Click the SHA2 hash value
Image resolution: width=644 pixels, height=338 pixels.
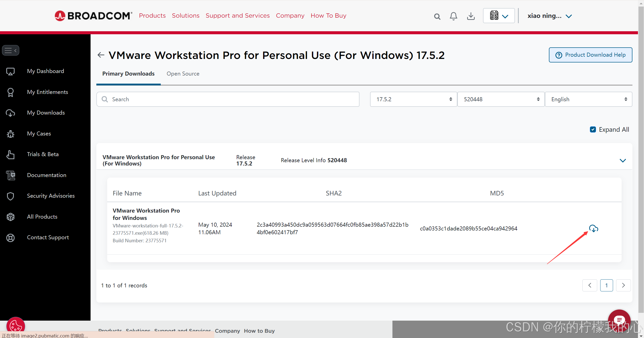click(333, 228)
